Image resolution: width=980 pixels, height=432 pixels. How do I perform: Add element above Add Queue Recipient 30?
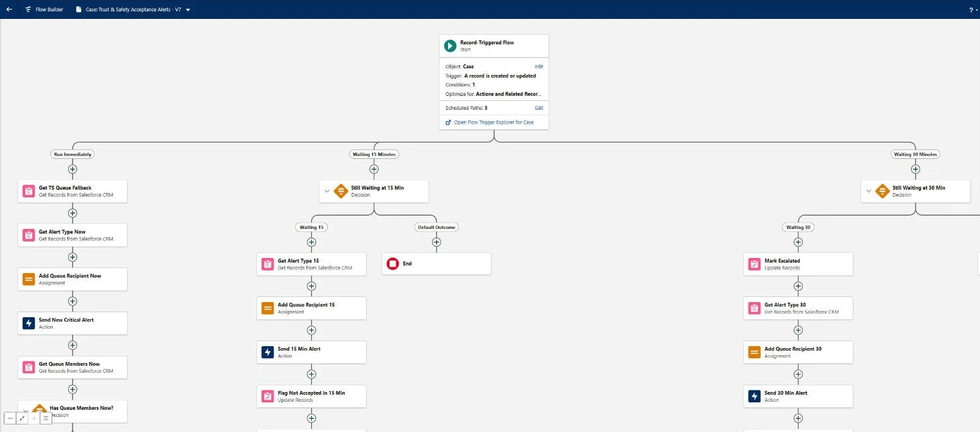798,330
